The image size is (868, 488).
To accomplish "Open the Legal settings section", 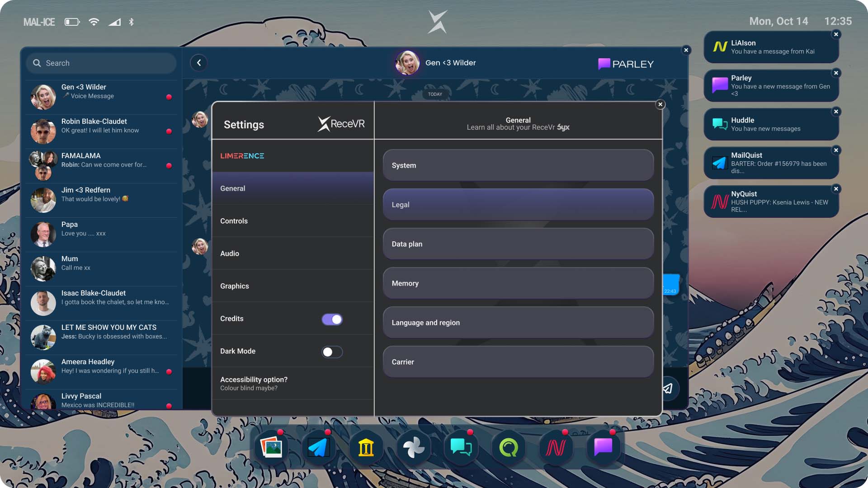I will [x=518, y=205].
